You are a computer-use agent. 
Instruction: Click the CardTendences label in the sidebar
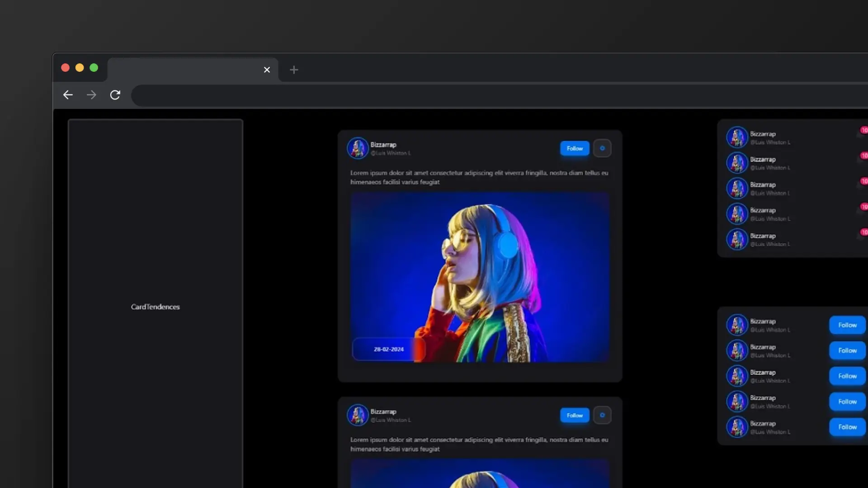[155, 306]
